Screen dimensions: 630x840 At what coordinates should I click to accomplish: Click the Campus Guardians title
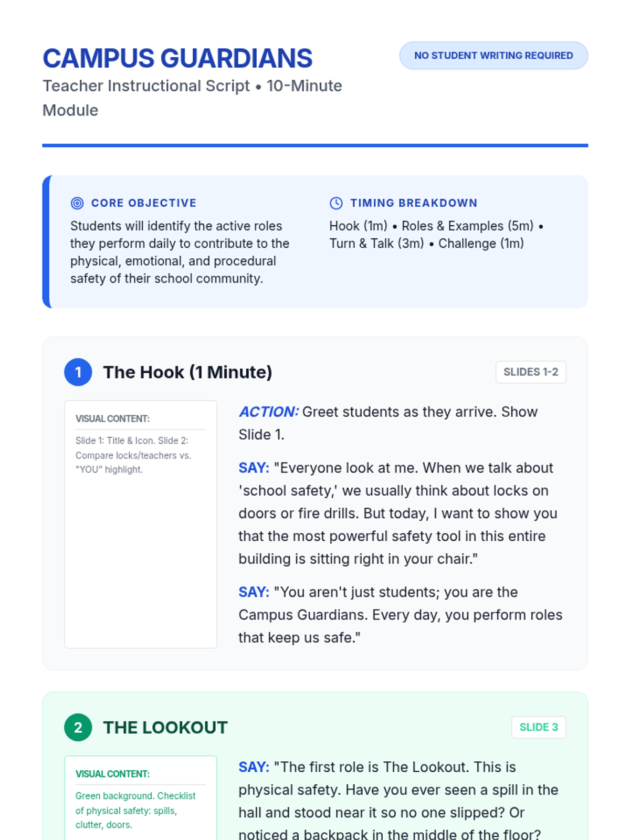[177, 58]
